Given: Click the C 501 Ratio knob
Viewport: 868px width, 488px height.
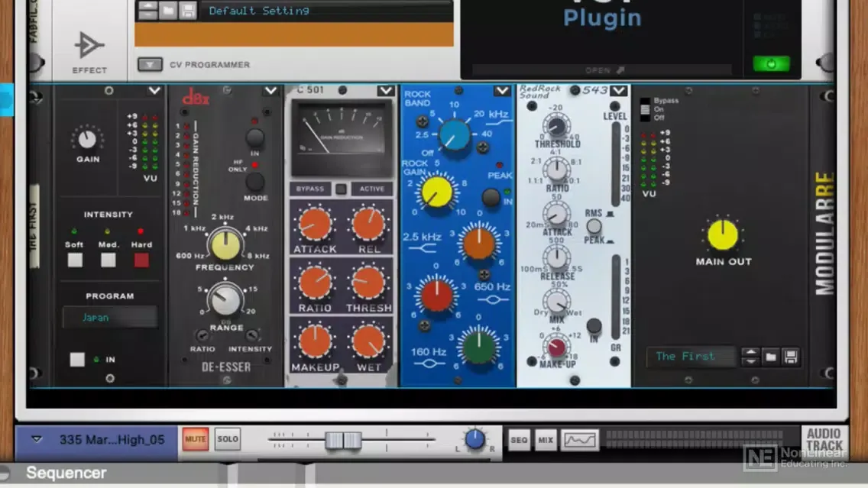Looking at the screenshot, I should pos(315,282).
